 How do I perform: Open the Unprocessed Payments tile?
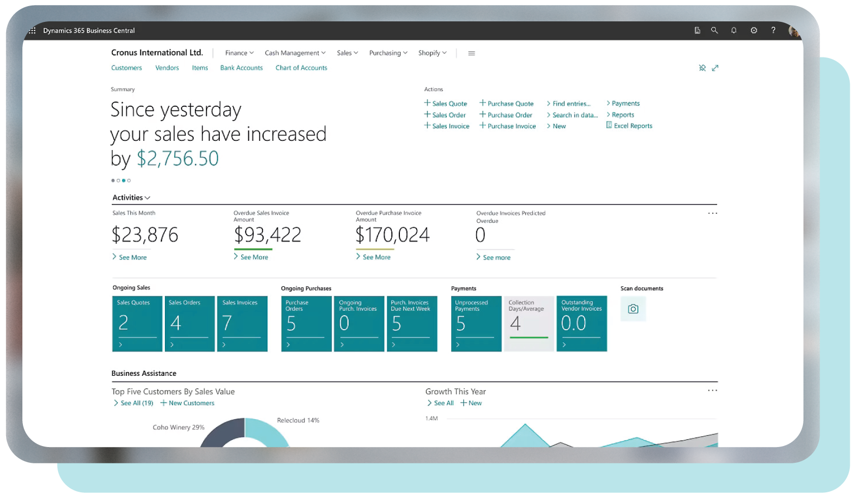click(476, 324)
